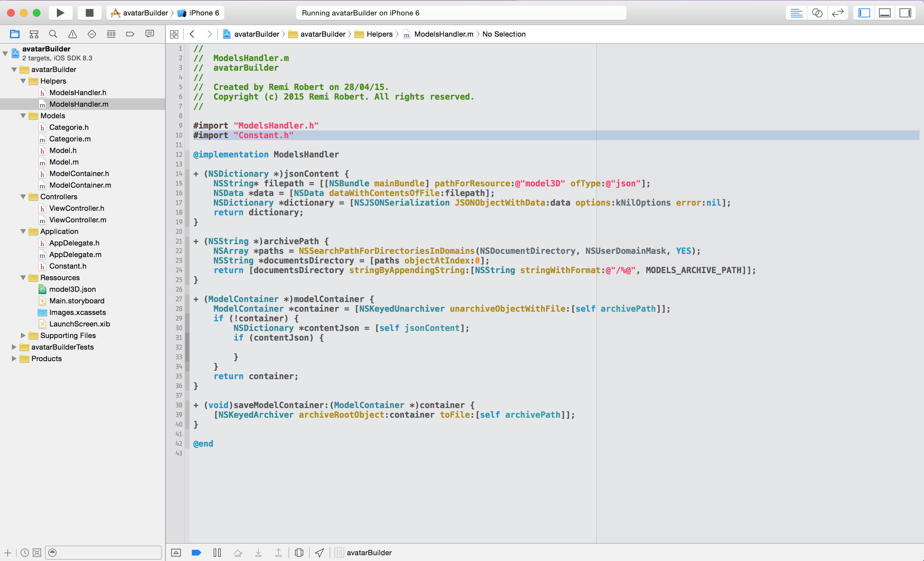The width and height of the screenshot is (924, 561).
Task: Collapse the Helpers folder
Action: (23, 81)
